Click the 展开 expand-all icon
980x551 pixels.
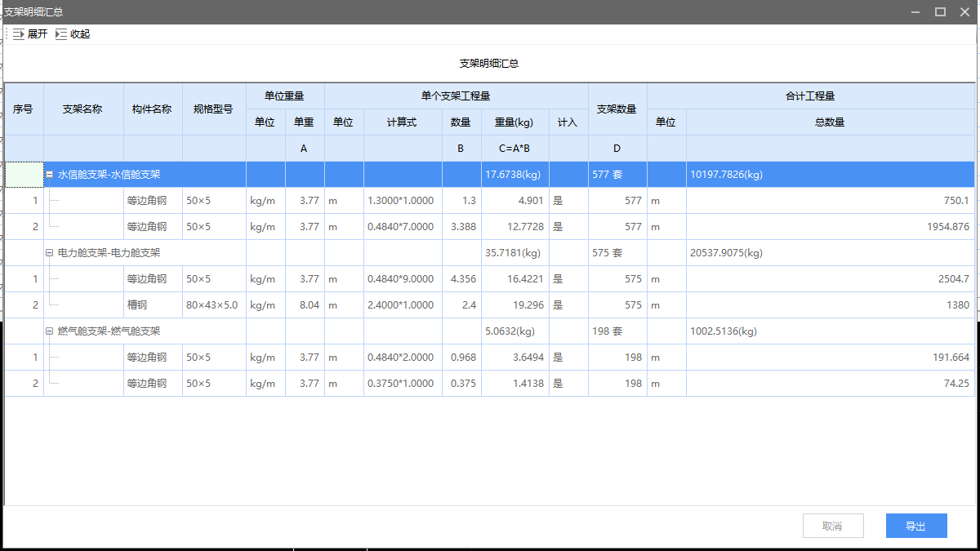(x=18, y=34)
